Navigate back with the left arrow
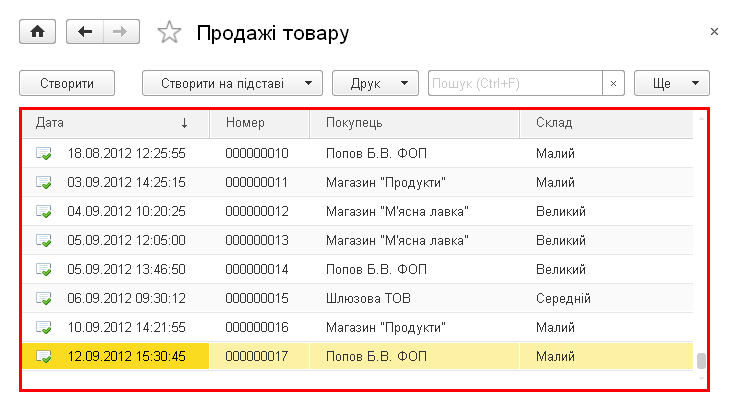Image resolution: width=736 pixels, height=404 pixels. pyautogui.click(x=85, y=32)
